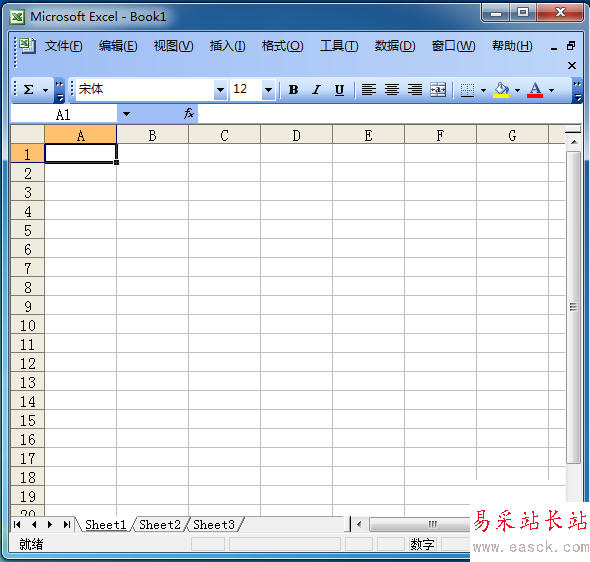Click the Merge and Center icon

point(438,90)
